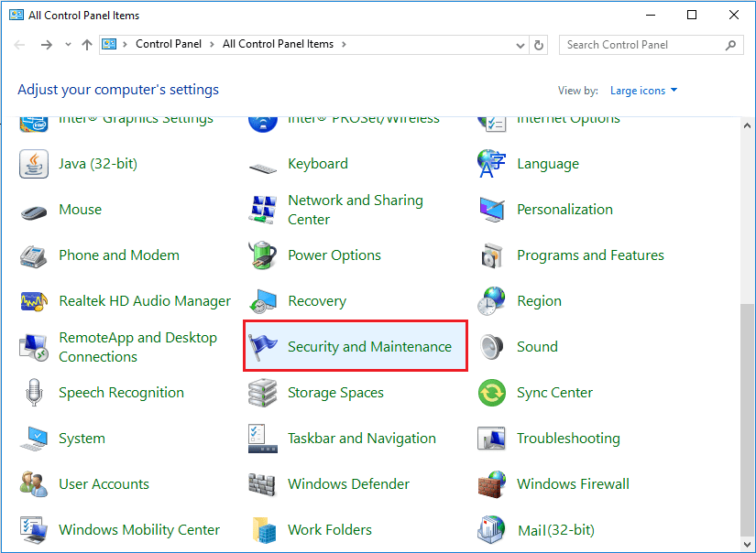Expand the address bar history dropdown

click(520, 45)
